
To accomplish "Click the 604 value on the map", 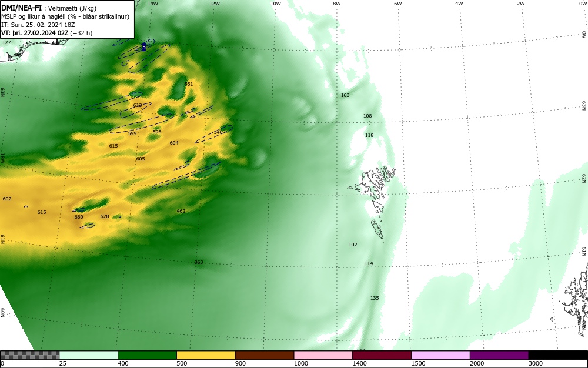I will (x=174, y=143).
